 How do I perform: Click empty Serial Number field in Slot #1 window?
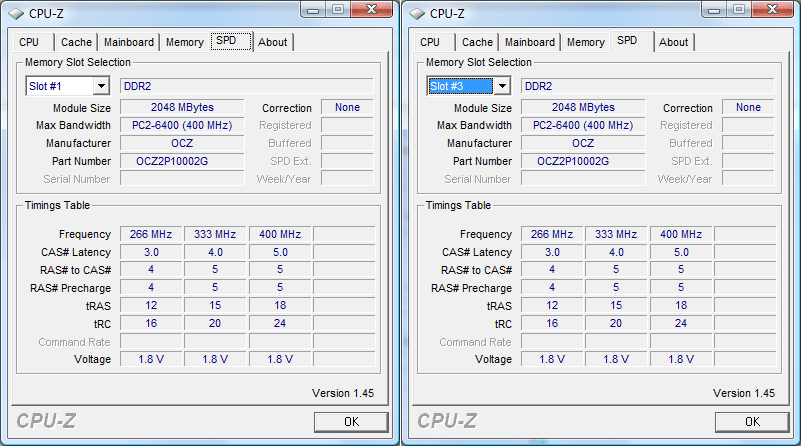182,179
